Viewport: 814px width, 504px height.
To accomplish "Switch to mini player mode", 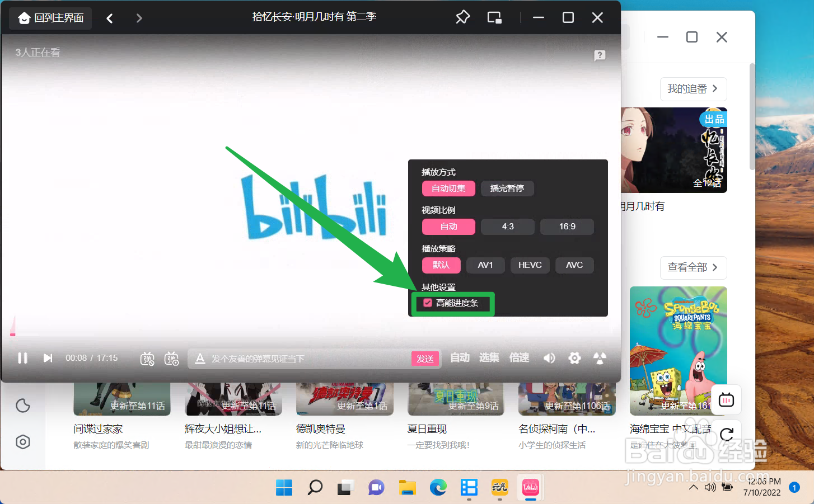I will pos(494,18).
